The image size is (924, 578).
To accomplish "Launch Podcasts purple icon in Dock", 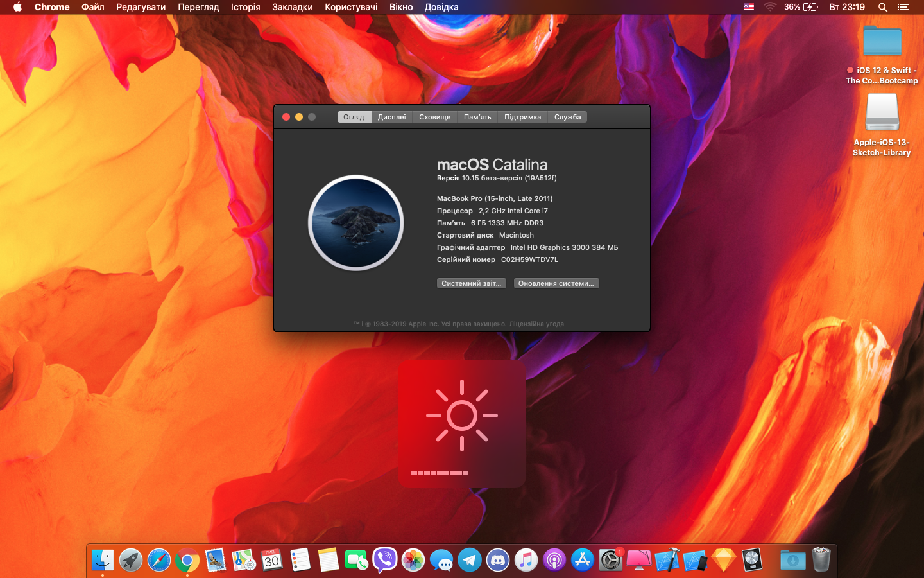I will click(x=554, y=560).
